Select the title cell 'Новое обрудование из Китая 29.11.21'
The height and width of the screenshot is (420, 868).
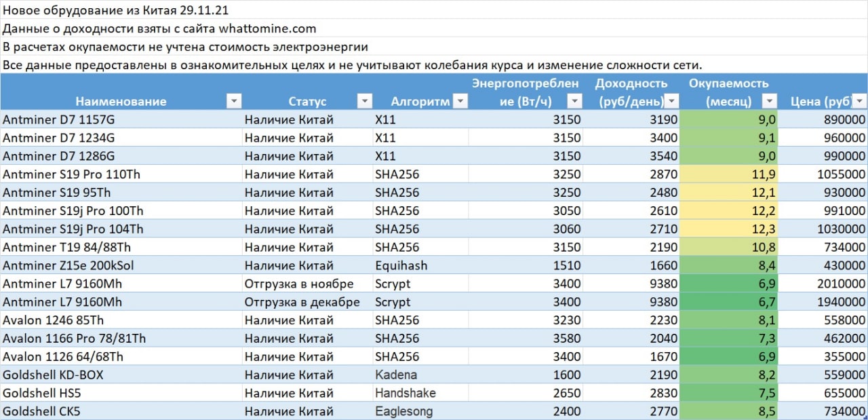pyautogui.click(x=115, y=9)
